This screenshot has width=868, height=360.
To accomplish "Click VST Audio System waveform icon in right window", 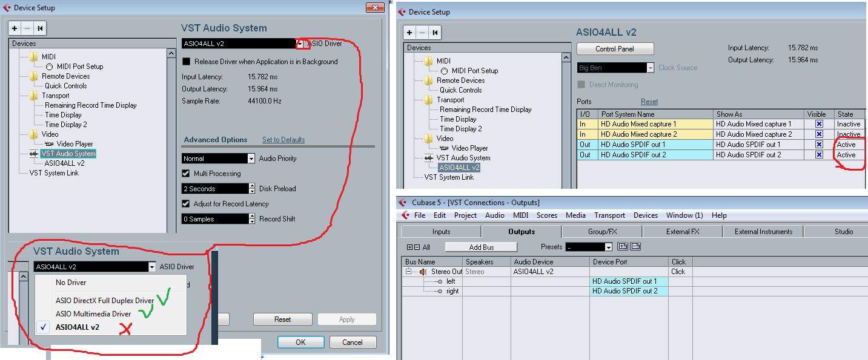I will point(429,158).
